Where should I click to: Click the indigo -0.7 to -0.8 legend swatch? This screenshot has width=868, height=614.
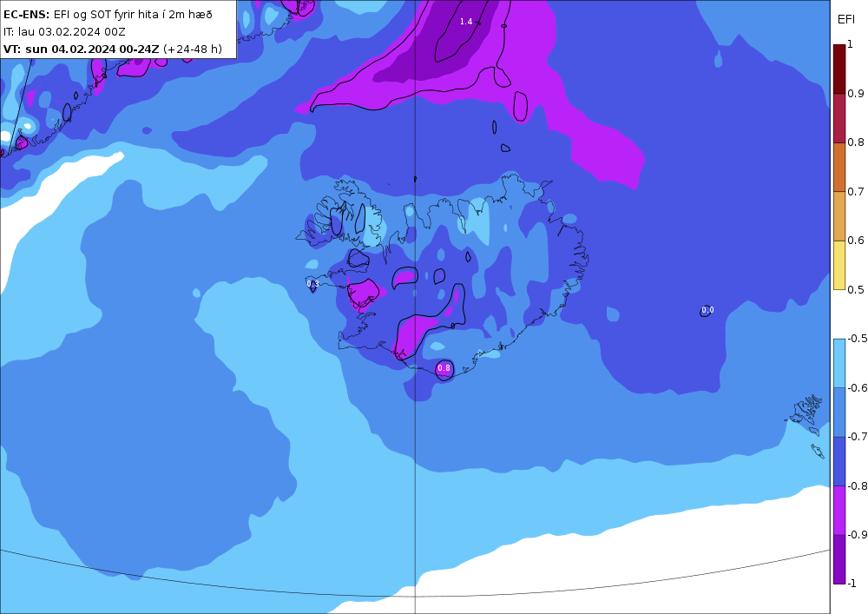pyautogui.click(x=839, y=461)
